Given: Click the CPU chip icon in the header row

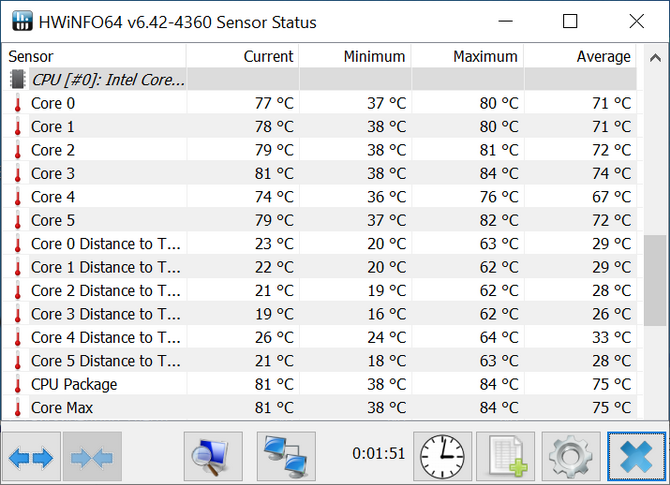Looking at the screenshot, I should click(18, 79).
